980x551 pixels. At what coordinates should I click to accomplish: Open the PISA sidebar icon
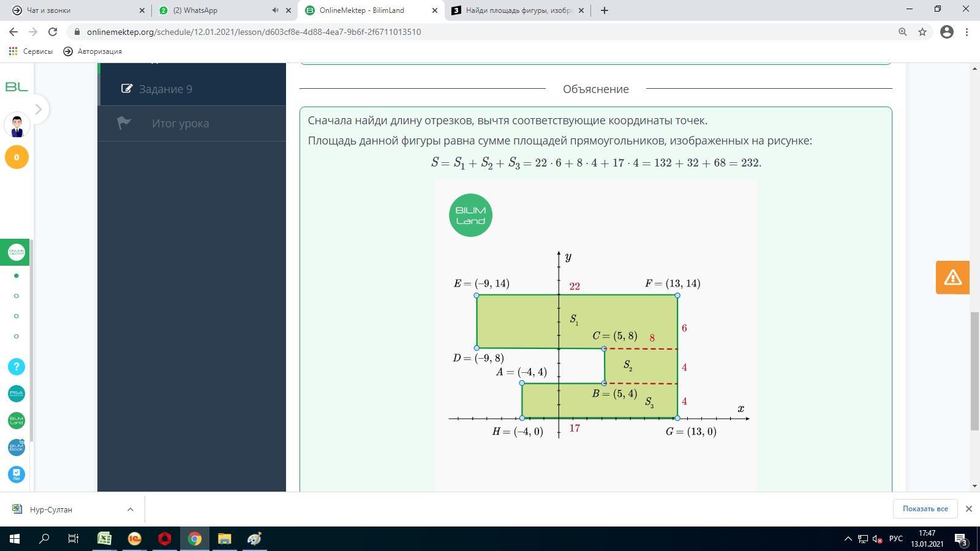(x=17, y=393)
